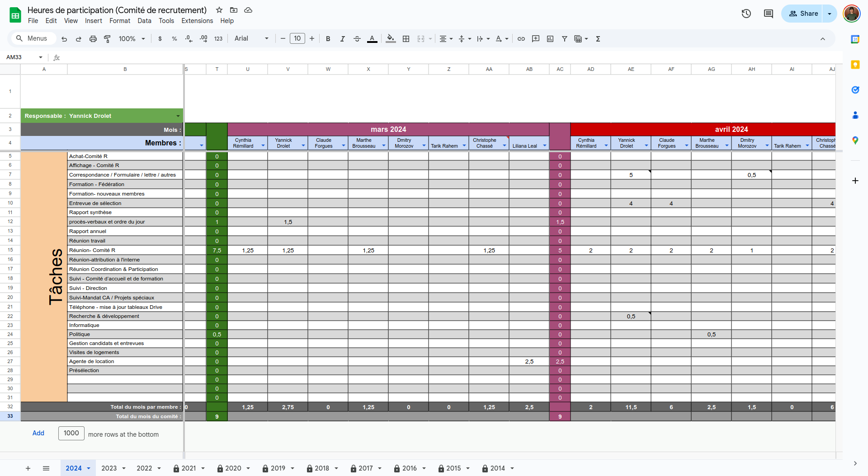Toggle bold formatting
The image size is (868, 476).
tap(328, 39)
